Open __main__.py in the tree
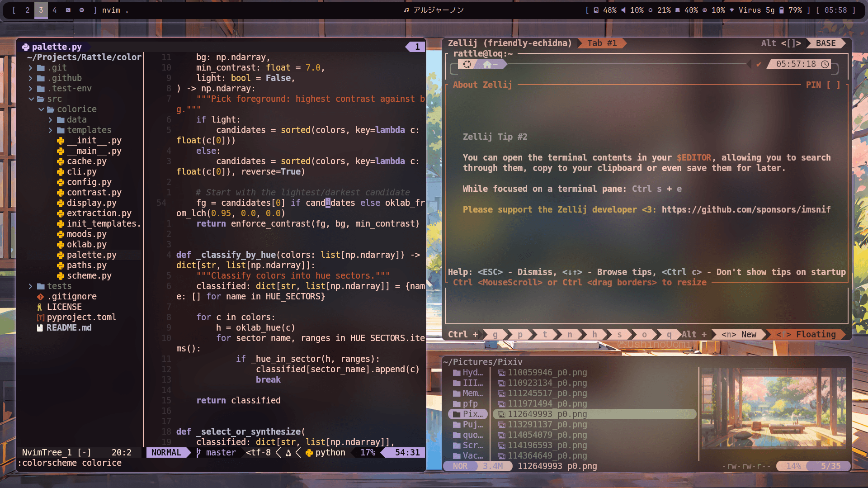Image resolution: width=868 pixels, height=488 pixels. (94, 151)
